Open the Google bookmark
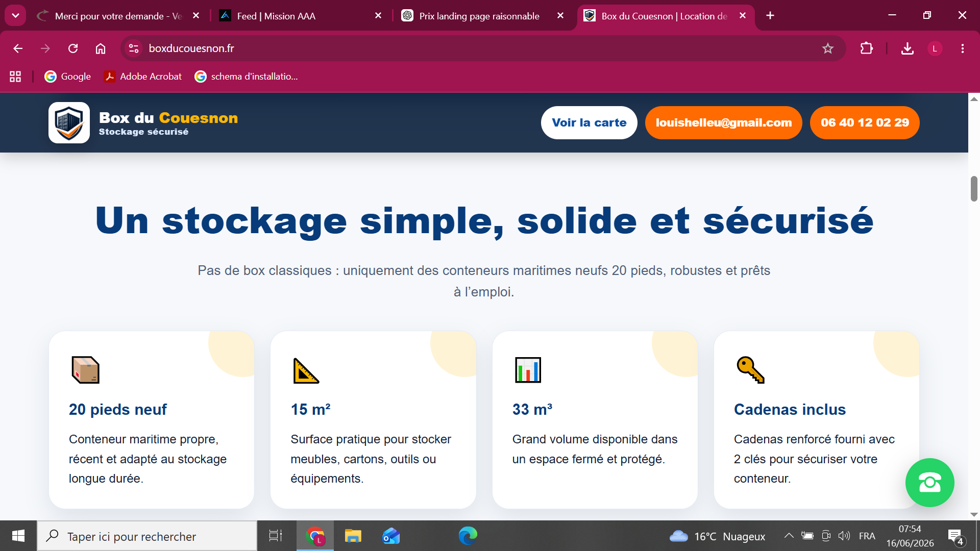 point(67,77)
